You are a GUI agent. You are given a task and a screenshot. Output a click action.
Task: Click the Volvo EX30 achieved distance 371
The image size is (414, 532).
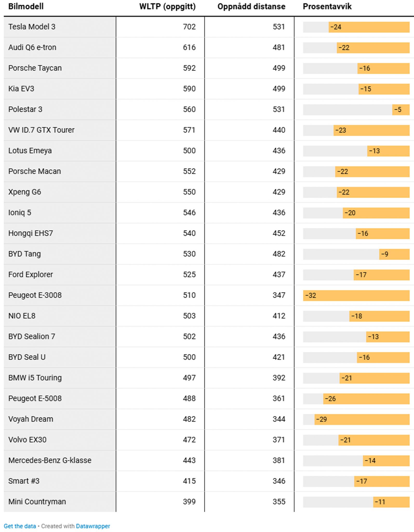tap(279, 440)
